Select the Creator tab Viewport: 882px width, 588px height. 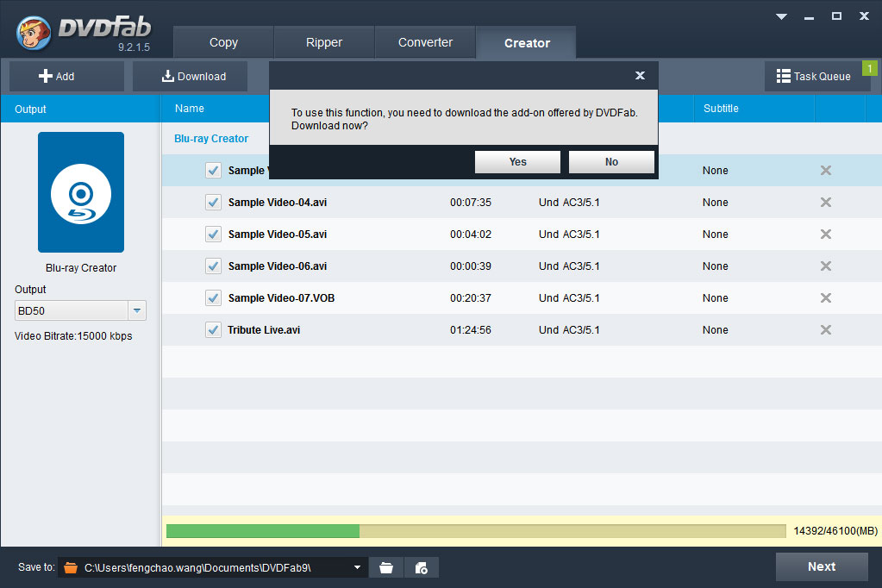[x=527, y=43]
